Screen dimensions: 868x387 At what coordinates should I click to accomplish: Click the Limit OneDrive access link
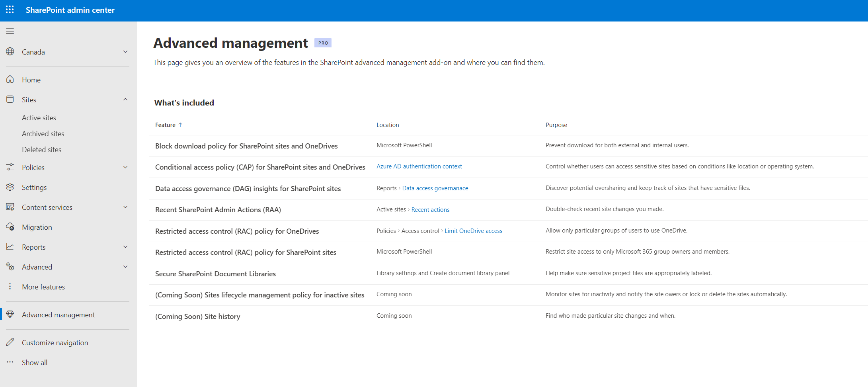click(473, 231)
